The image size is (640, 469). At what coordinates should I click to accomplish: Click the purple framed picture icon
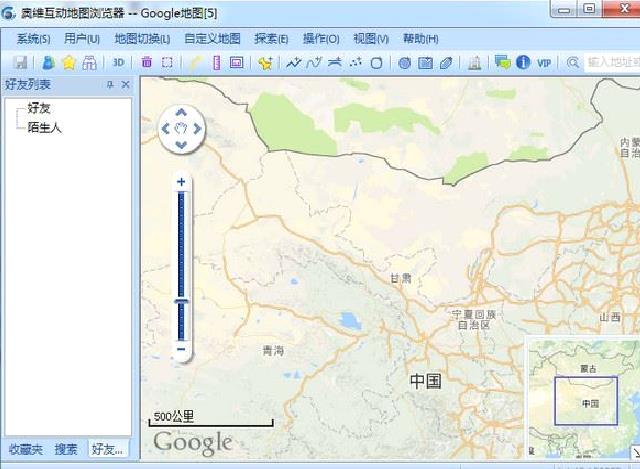point(237,62)
